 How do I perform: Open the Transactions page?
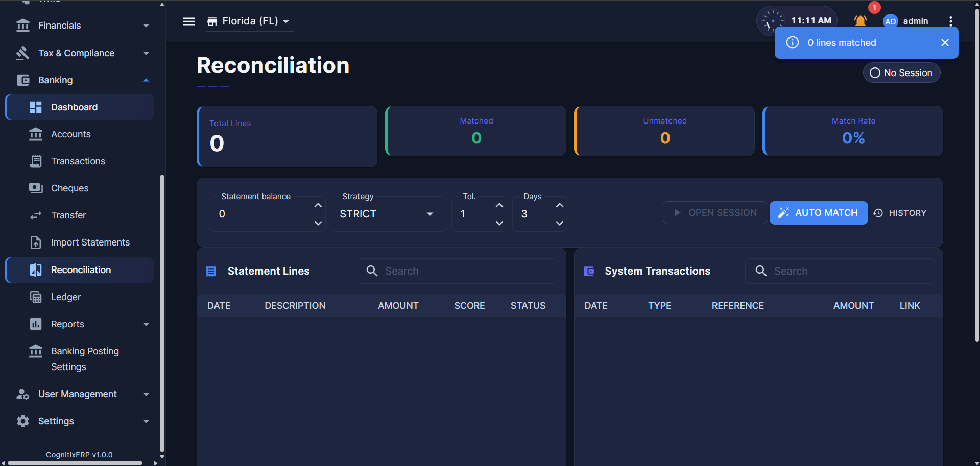click(80, 161)
